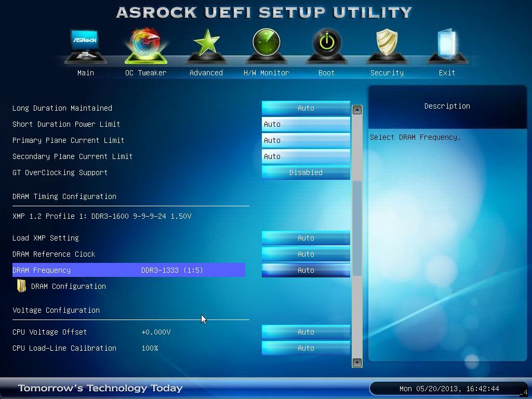Switch to the Advanced tab label
This screenshot has height=399, width=532.
[x=206, y=73]
